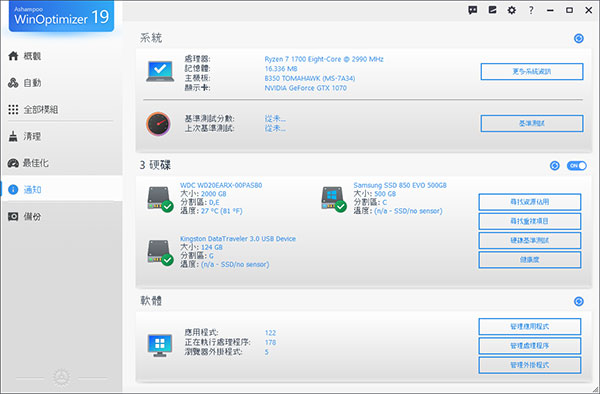Click the laptop system icon
Viewport: 600px width, 394px height.
pyautogui.click(x=160, y=72)
